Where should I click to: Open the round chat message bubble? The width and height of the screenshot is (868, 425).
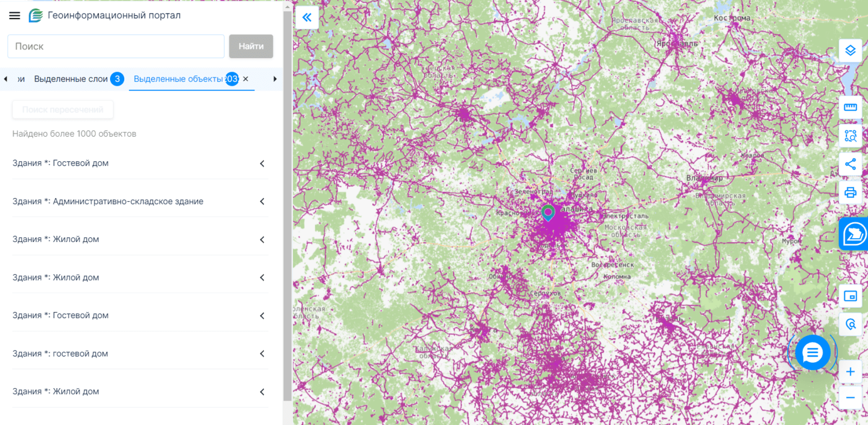[x=812, y=353]
